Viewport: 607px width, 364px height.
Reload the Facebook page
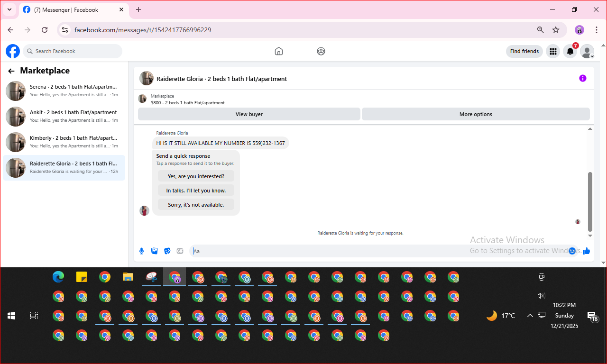coord(45,30)
